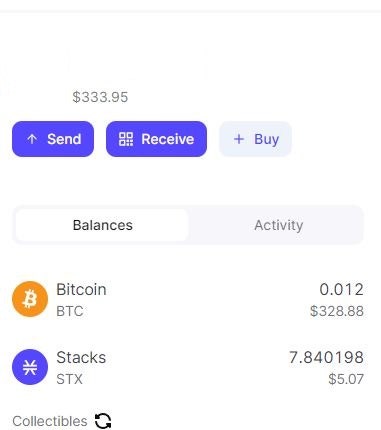Click the BTC ticker label
Screen dimensions: 381x430
[x=70, y=311]
